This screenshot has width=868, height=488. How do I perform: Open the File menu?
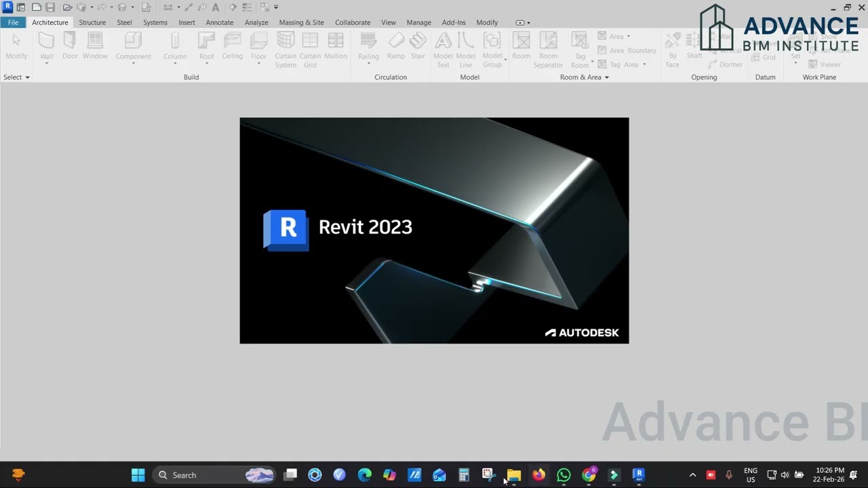pos(13,22)
